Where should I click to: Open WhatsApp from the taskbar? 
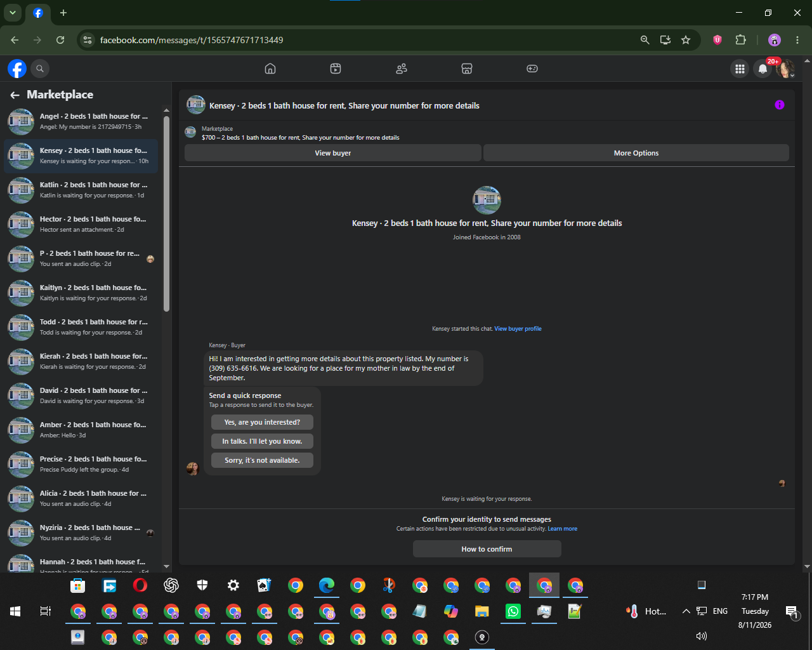(x=513, y=611)
